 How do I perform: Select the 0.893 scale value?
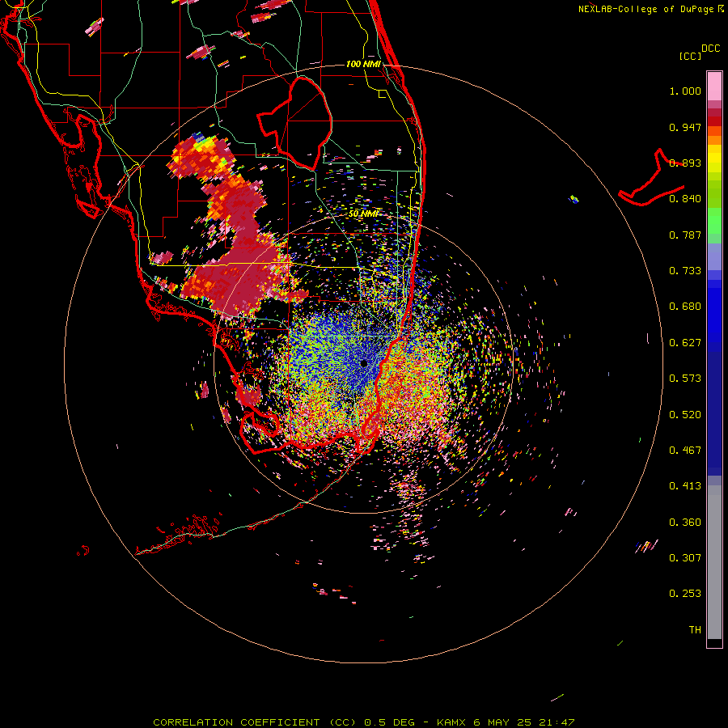pyautogui.click(x=685, y=163)
